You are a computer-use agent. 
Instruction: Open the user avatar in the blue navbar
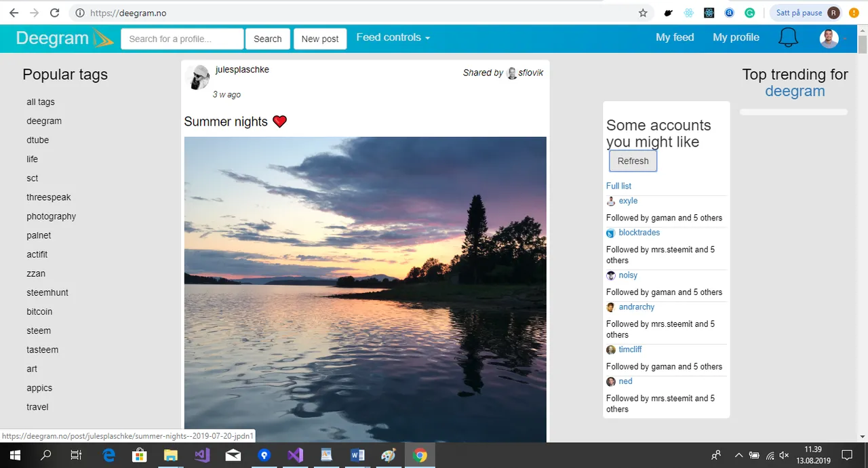point(829,38)
